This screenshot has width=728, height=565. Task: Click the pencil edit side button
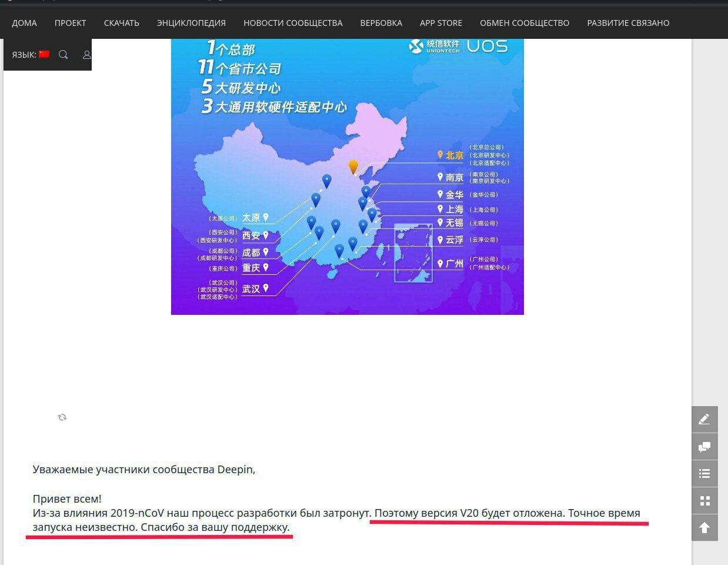(x=704, y=419)
